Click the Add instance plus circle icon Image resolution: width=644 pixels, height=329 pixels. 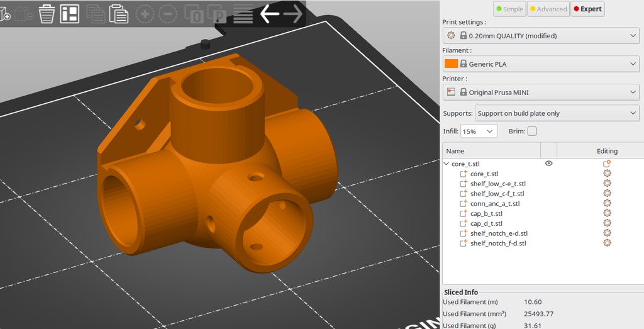pyautogui.click(x=145, y=14)
